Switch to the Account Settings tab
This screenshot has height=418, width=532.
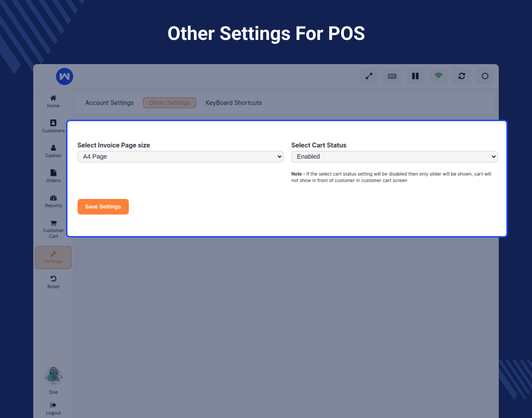point(109,103)
